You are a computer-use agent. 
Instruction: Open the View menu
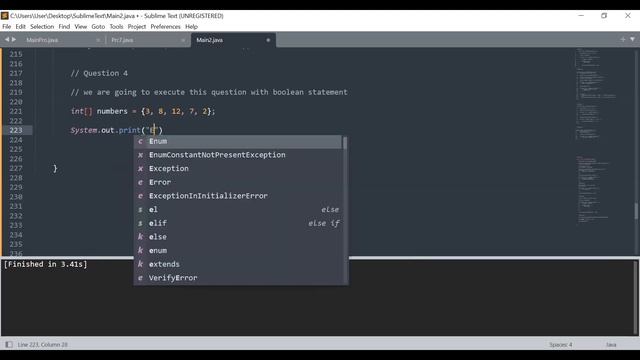click(x=80, y=27)
